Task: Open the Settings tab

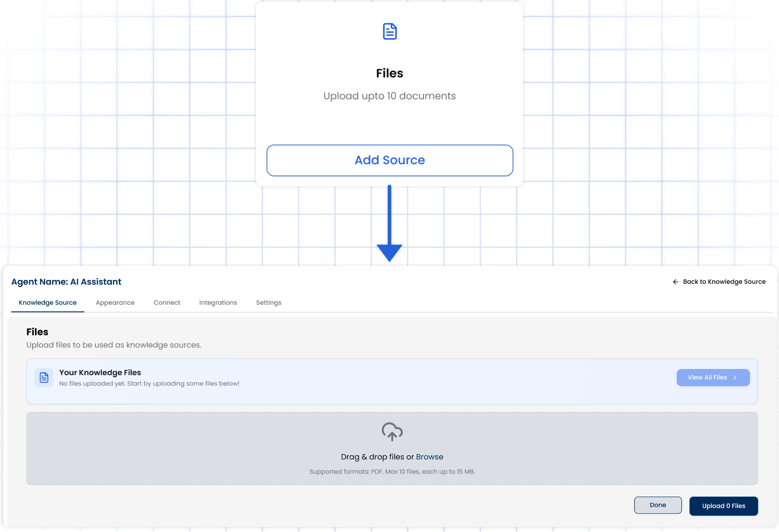Action: (x=268, y=302)
